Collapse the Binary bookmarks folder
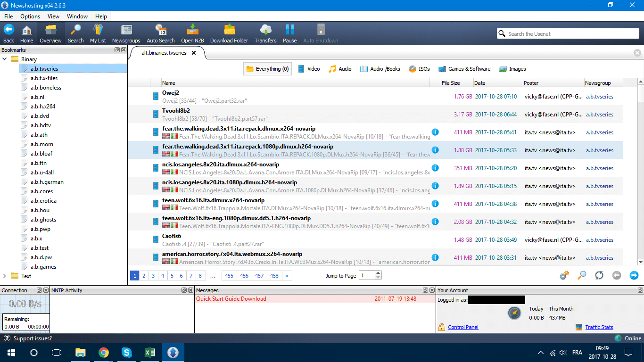 coord(5,59)
